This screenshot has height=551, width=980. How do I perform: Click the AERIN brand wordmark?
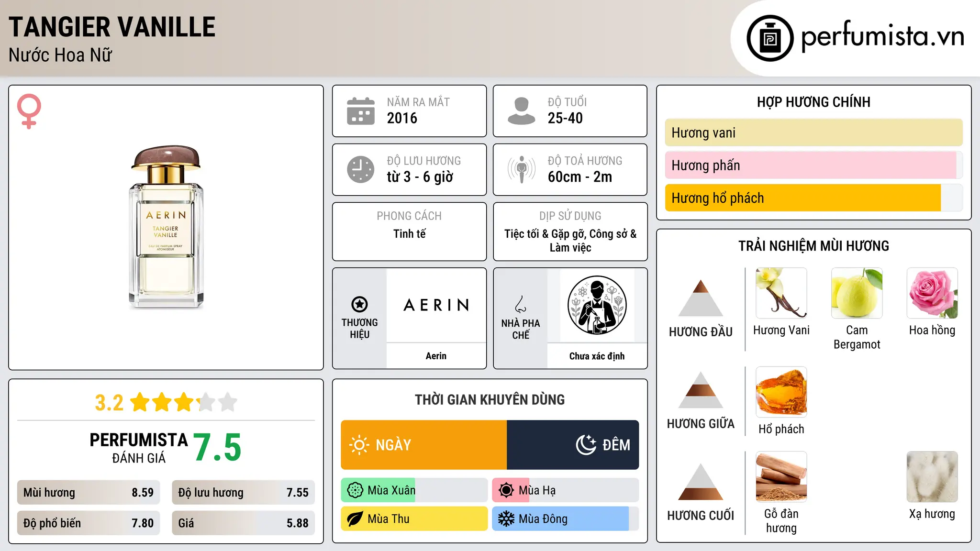[x=436, y=305]
